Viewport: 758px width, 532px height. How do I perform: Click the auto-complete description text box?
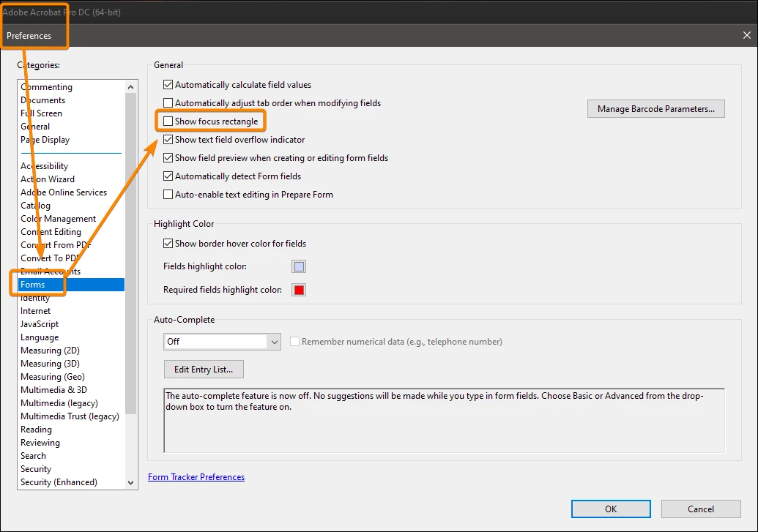pos(445,420)
